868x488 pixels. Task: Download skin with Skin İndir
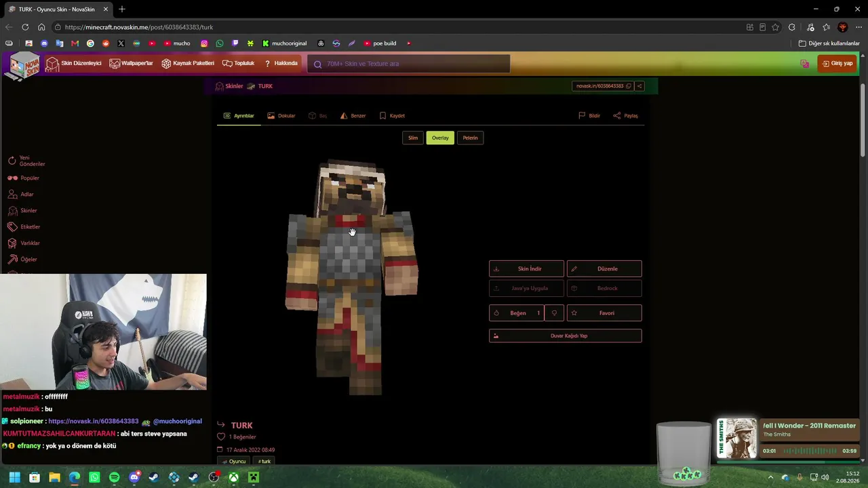[x=526, y=268]
